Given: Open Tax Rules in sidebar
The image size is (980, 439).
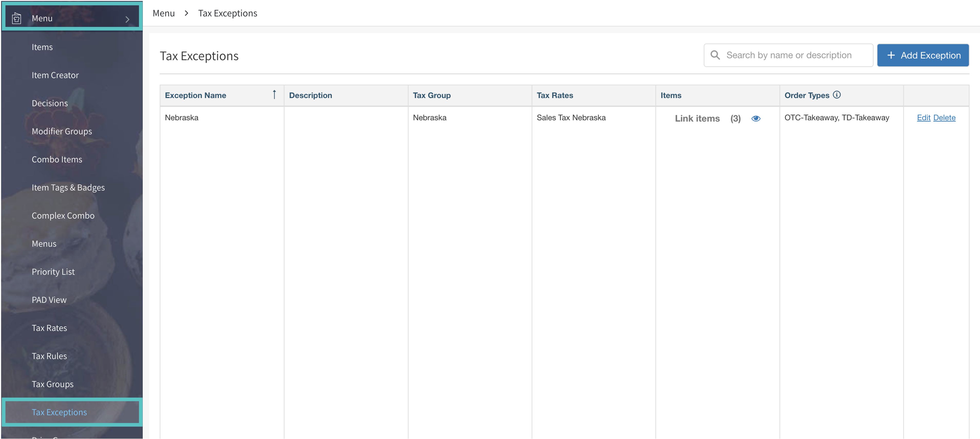Looking at the screenshot, I should [x=49, y=356].
